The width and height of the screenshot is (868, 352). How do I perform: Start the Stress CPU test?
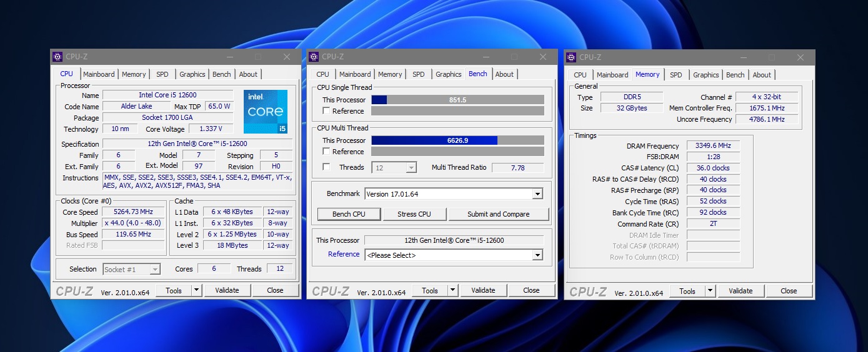[415, 214]
